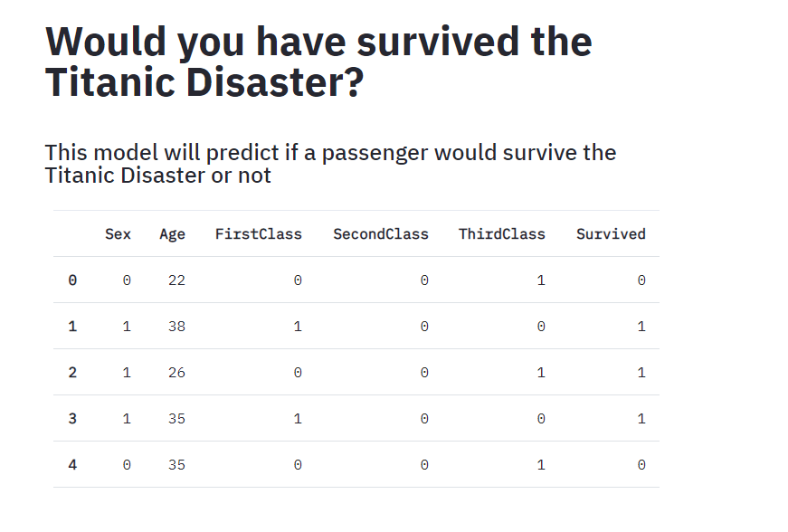Image resolution: width=788 pixels, height=532 pixels.
Task: Click the FirstClass value in row 1
Action: point(298,326)
